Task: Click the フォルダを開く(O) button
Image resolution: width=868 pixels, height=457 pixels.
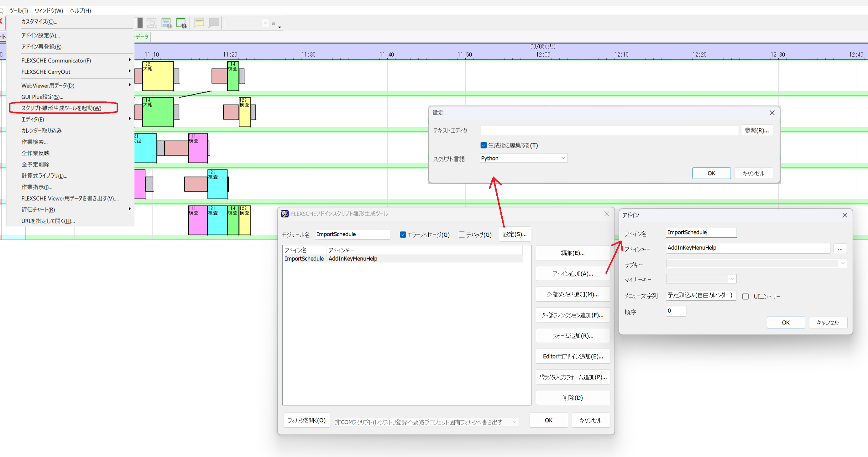Action: pyautogui.click(x=306, y=420)
